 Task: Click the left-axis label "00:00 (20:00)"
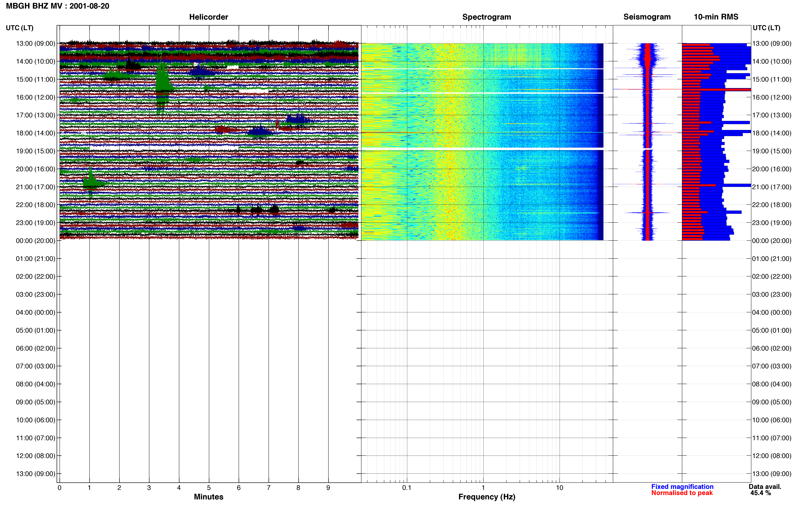pyautogui.click(x=36, y=240)
